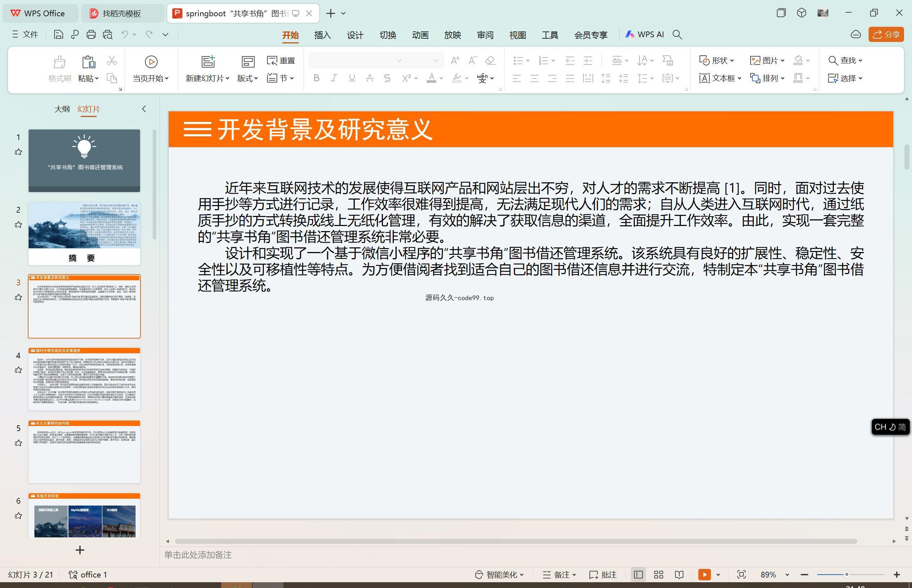This screenshot has width=912, height=588.
Task: Select slide 4 thumbnail 国内外研究现状
Action: 84,379
